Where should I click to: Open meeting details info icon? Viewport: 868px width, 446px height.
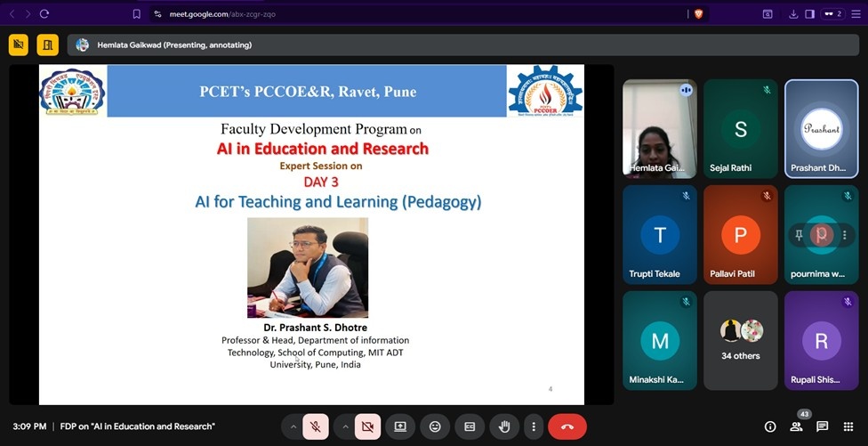[770, 426]
